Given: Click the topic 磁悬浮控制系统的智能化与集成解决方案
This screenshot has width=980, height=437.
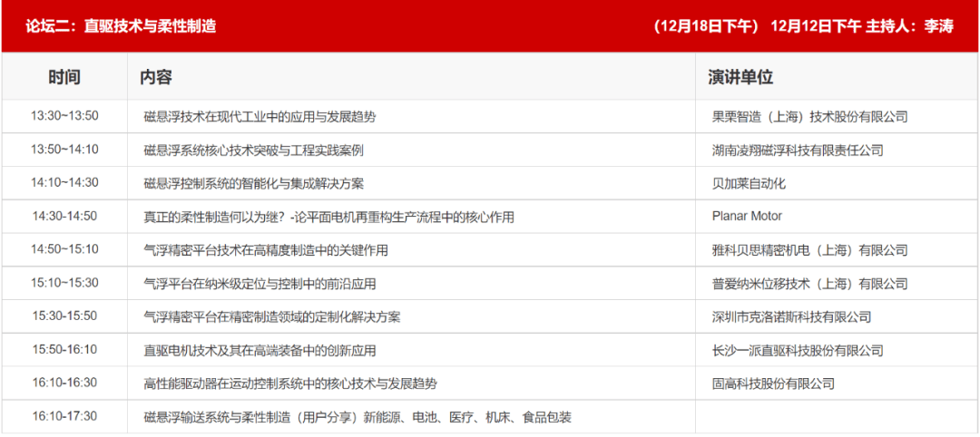Looking at the screenshot, I should click(x=254, y=183).
